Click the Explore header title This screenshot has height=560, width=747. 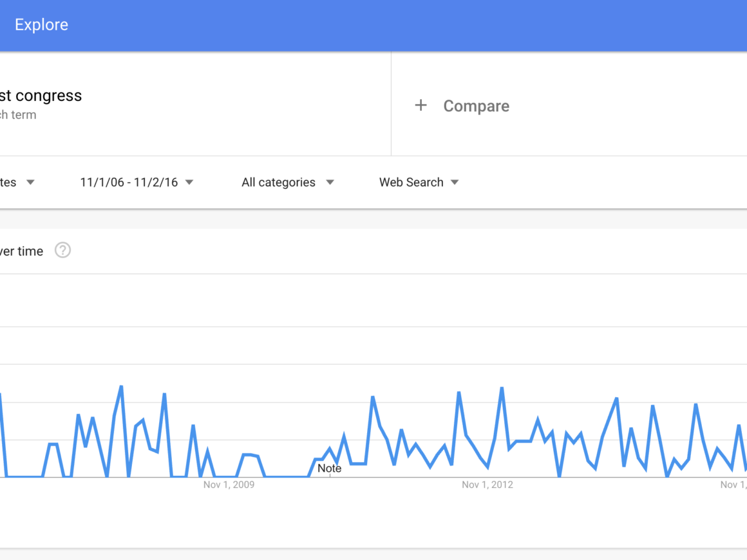(41, 25)
